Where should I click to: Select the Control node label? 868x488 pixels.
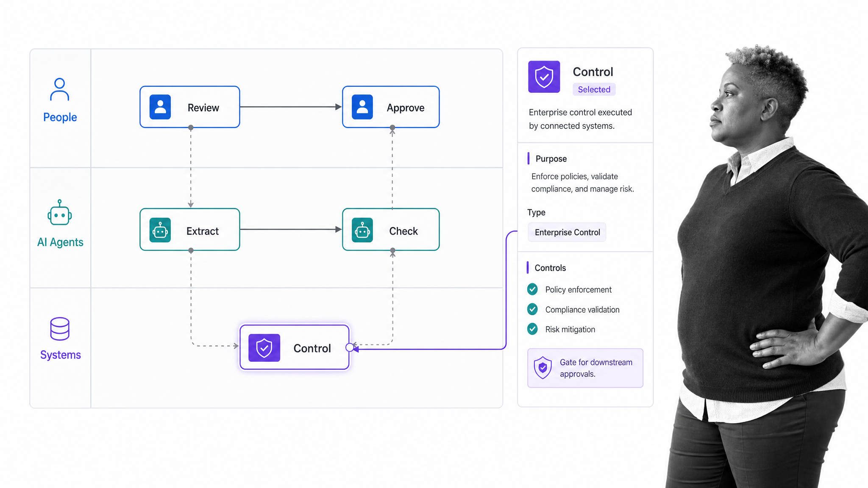click(312, 348)
